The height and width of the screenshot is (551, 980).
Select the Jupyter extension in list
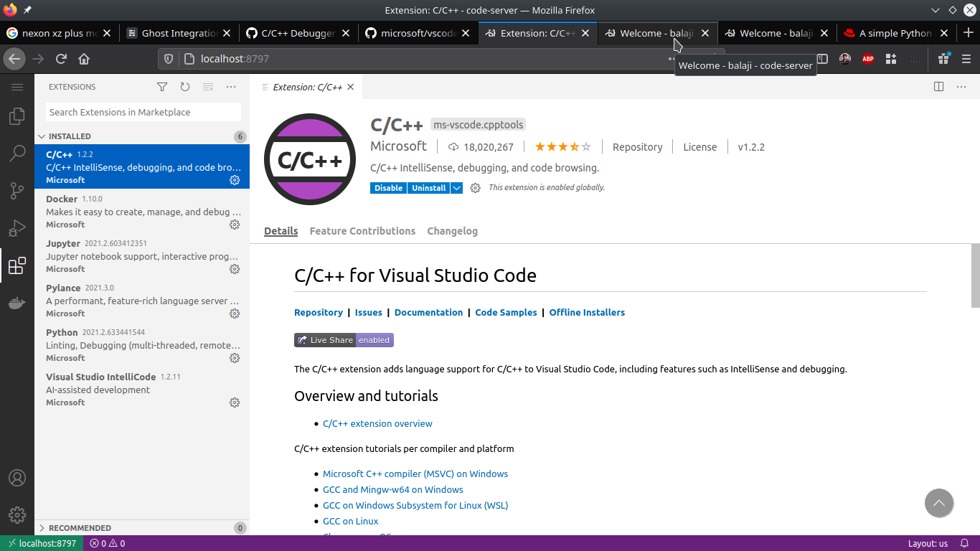coord(142,256)
